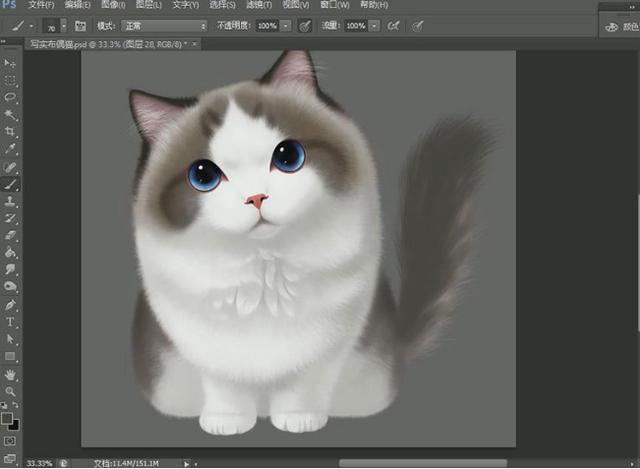Select the Lasso tool

[11, 97]
